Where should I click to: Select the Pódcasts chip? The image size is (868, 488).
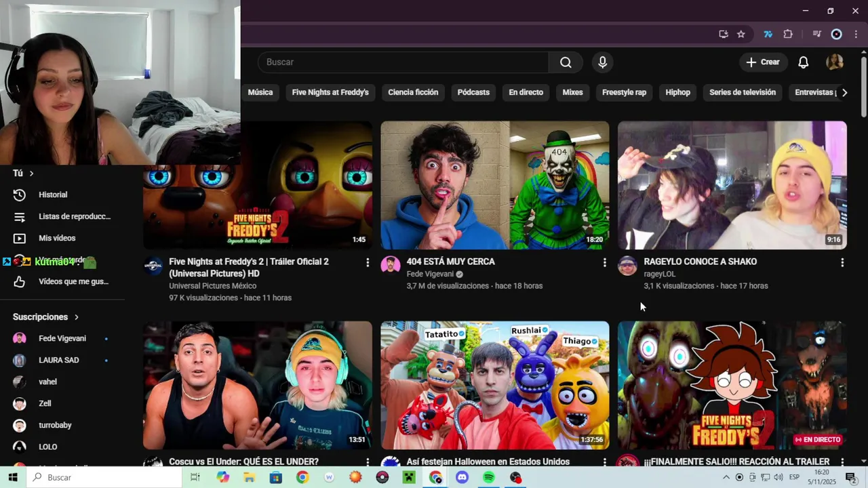tap(473, 92)
